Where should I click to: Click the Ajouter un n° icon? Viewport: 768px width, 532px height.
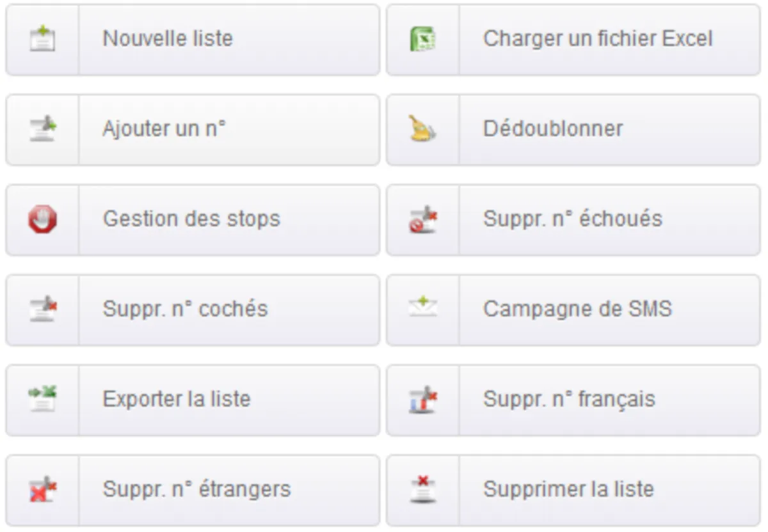click(x=42, y=129)
